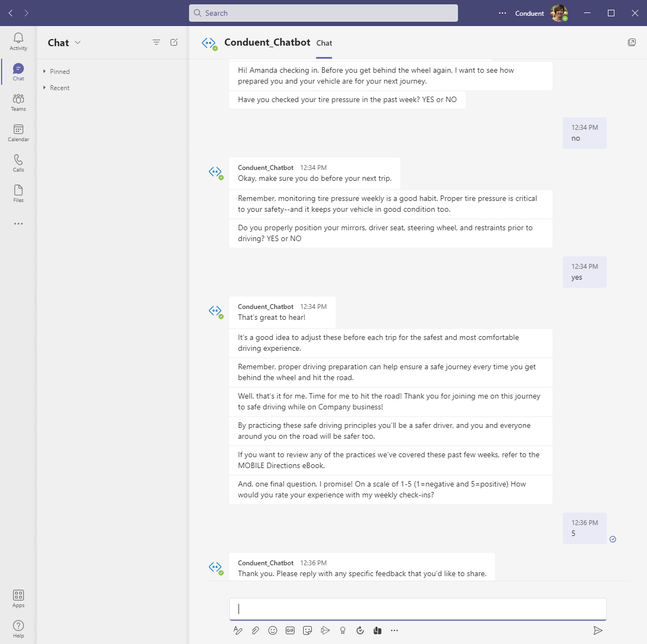Viewport: 647px width, 644px height.
Task: Expand the Pinned chats group
Action: [x=56, y=71]
